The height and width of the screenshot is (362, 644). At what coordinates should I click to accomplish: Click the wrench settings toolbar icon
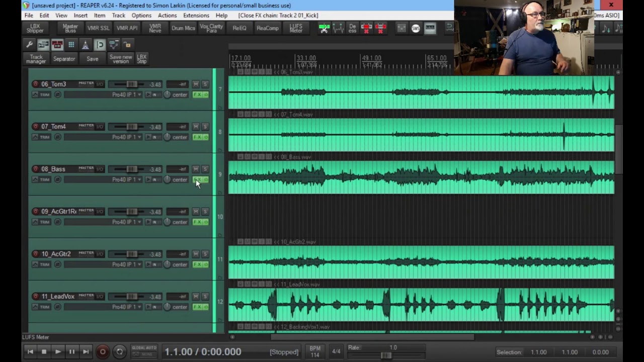[30, 45]
